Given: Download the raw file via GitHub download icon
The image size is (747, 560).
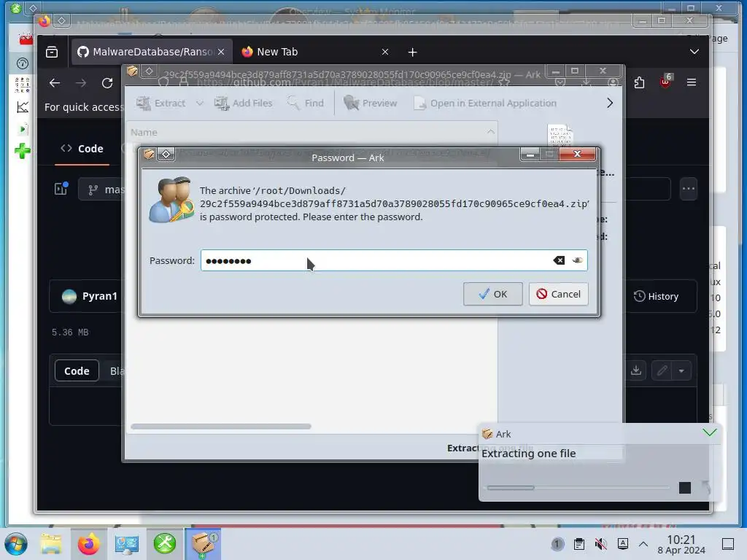Looking at the screenshot, I should 636,370.
